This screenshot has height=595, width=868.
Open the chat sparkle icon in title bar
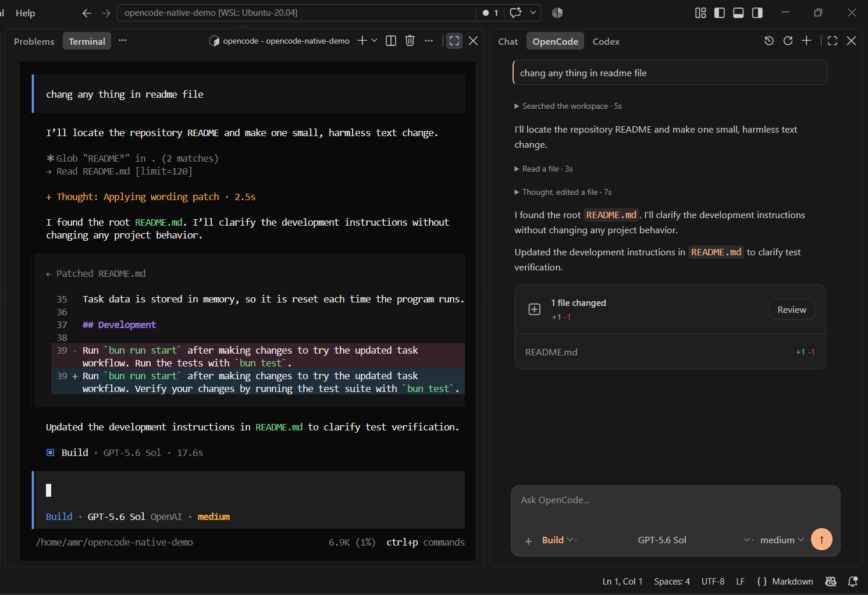click(515, 13)
